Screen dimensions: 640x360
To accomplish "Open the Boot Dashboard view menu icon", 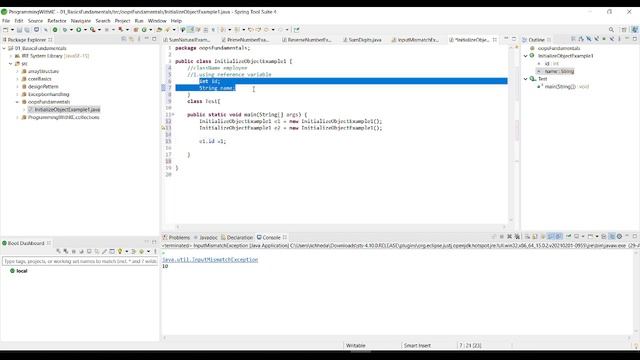I will point(155,251).
